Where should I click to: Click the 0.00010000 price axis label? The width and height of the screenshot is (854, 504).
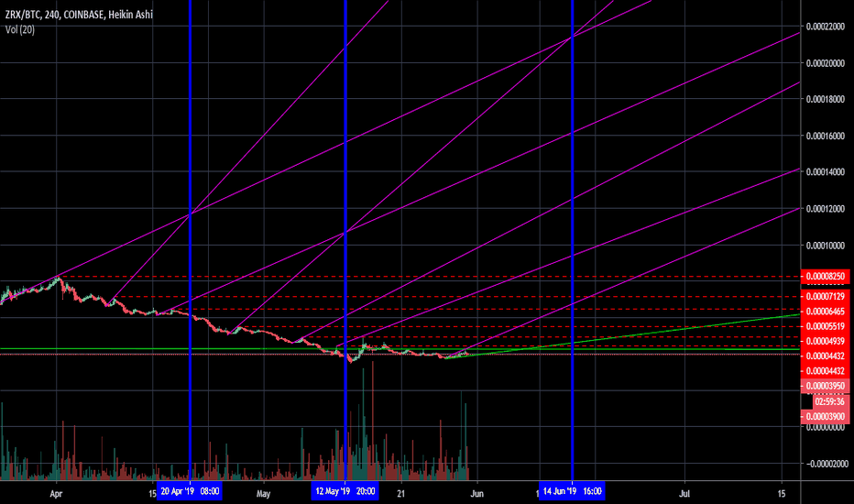click(x=826, y=246)
